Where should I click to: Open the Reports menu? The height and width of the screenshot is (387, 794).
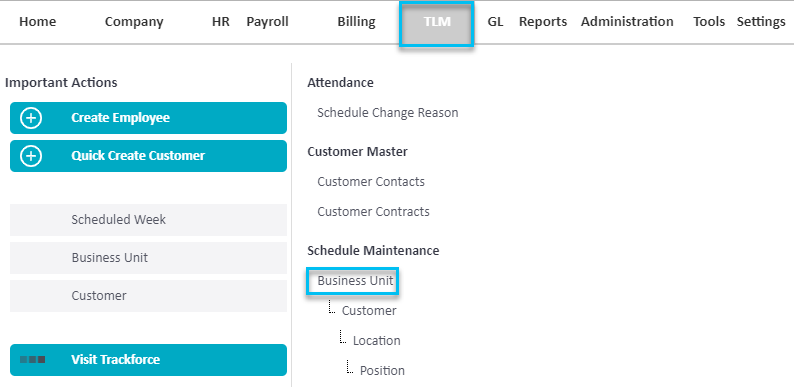tap(543, 22)
